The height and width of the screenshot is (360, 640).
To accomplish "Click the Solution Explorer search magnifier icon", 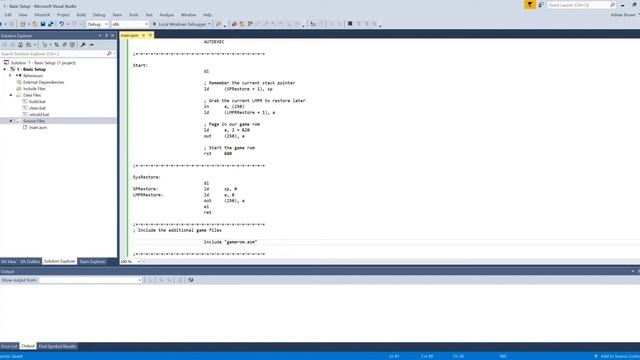I will pos(109,53).
